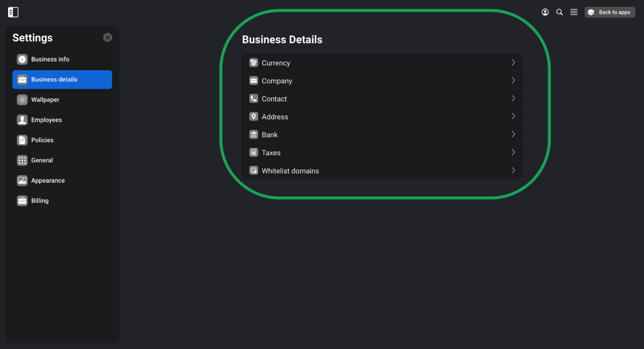The width and height of the screenshot is (644, 349).
Task: Click the search magnifier icon
Action: [x=559, y=12]
